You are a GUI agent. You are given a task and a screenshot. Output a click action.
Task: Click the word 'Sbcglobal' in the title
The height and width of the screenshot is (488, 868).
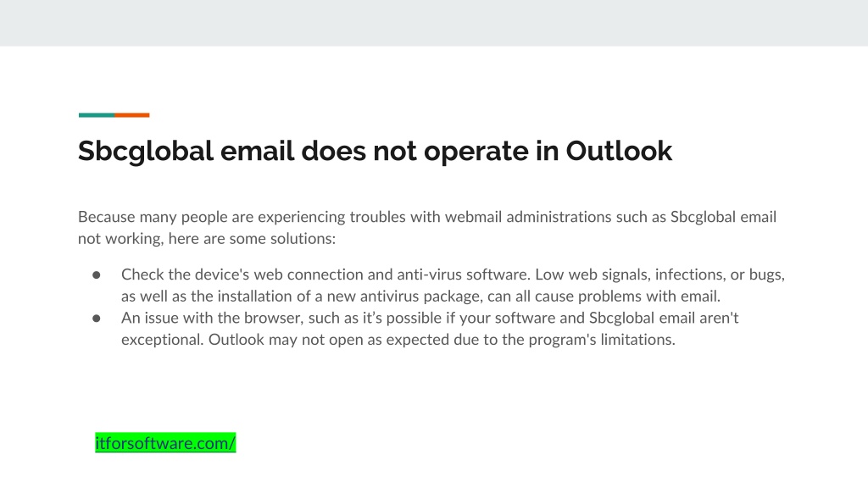[x=146, y=151]
